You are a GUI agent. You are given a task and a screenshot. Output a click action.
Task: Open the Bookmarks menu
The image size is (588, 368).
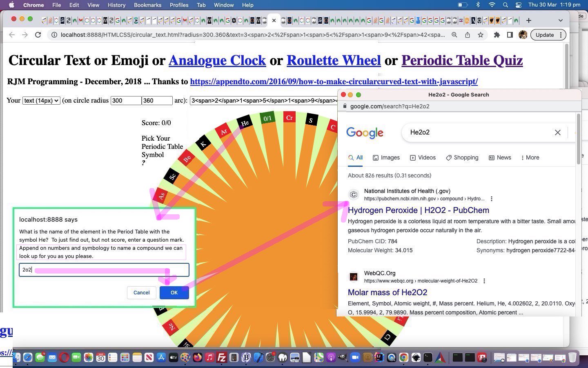(x=147, y=5)
